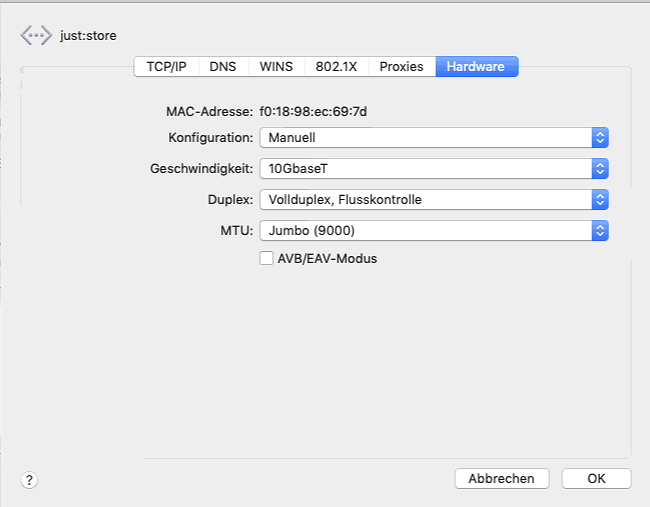Click the MAC address f0:18:98:ec:69:7d
This screenshot has width=650, height=507.
[313, 112]
